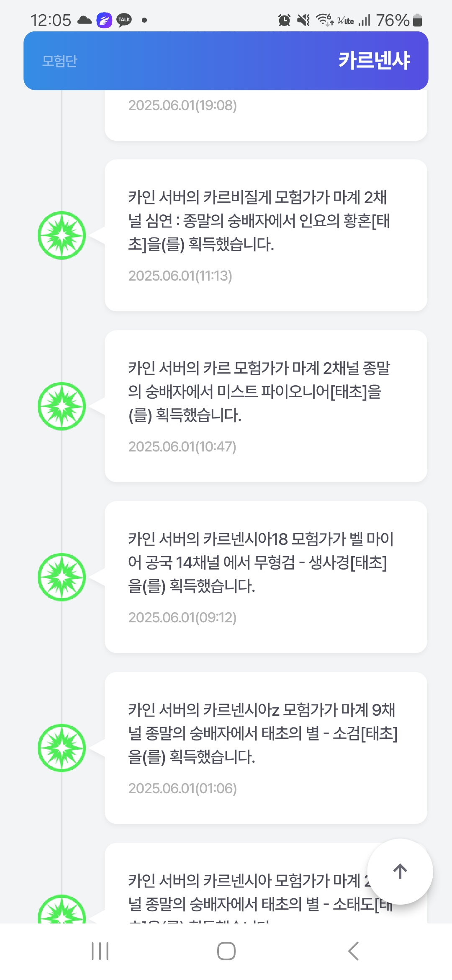Tap green star icon beside 태초의 별 - 소검 entry
The width and height of the screenshot is (452, 980).
tap(62, 748)
